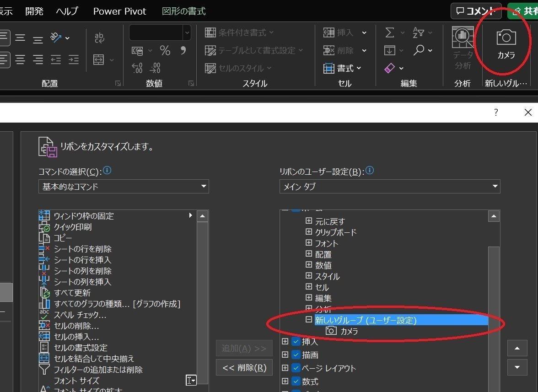Viewport: 538px width, 392px height.
Task: Expand the クリップボード group node
Action: pos(309,232)
